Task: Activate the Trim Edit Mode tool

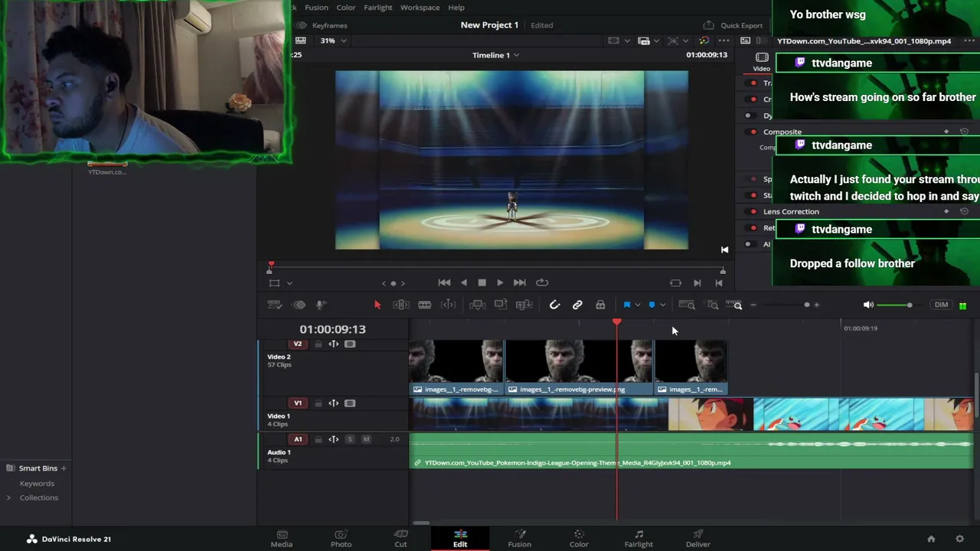Action: click(x=401, y=305)
